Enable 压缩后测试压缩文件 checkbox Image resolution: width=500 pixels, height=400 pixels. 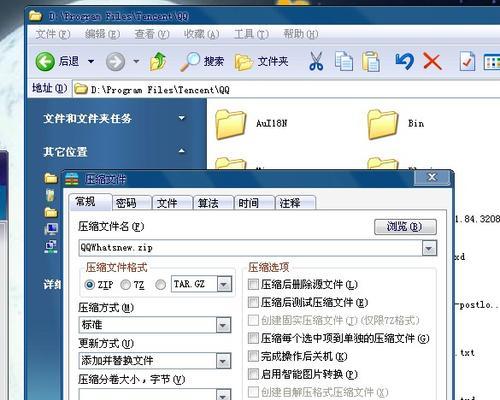click(x=253, y=302)
